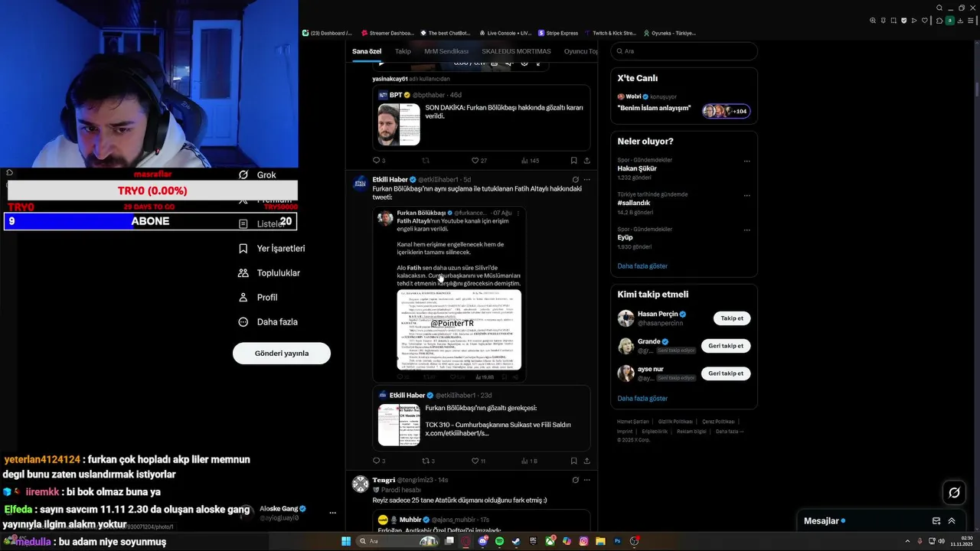This screenshot has height=551, width=980.
Task: Expand the Mesajlar drawer chevron
Action: [x=952, y=521]
